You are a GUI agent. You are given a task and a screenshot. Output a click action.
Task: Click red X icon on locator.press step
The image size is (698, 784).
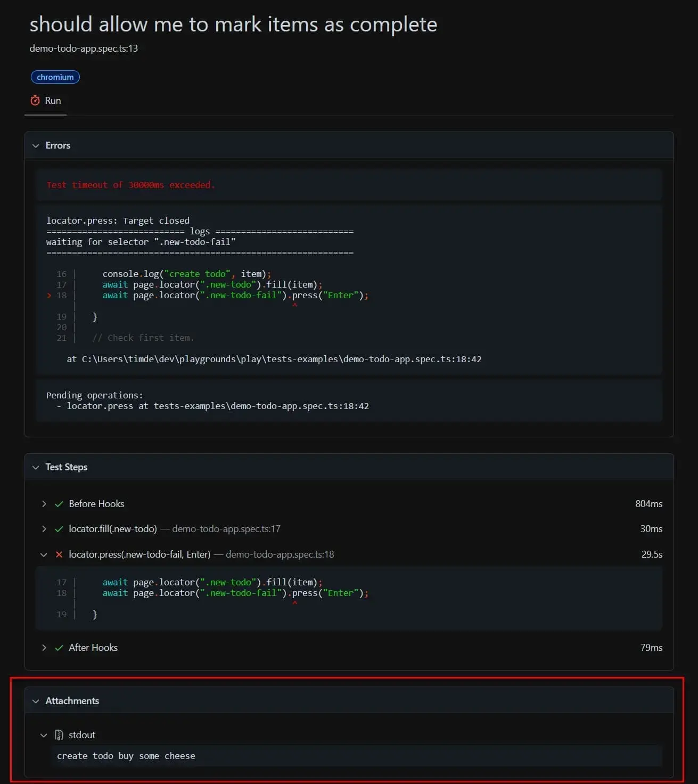pos(59,554)
